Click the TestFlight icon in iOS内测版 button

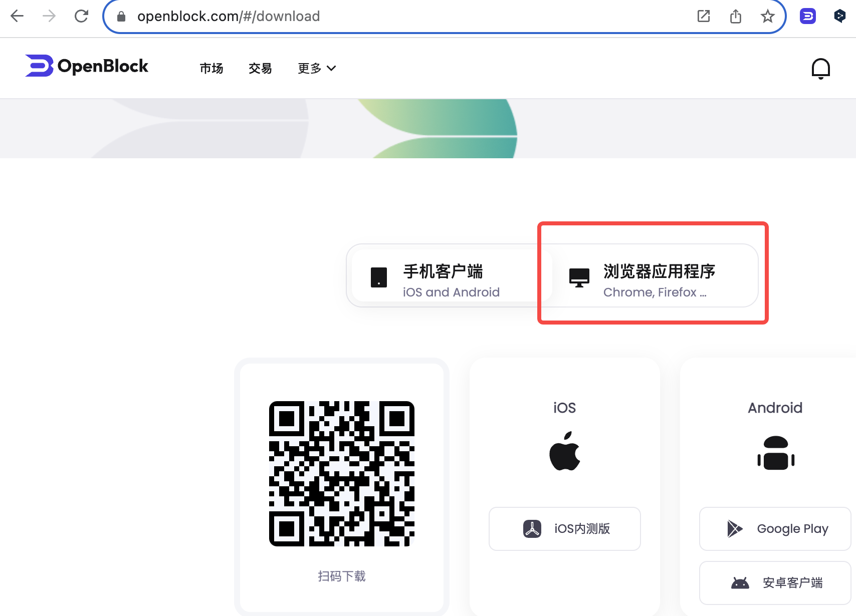(532, 529)
